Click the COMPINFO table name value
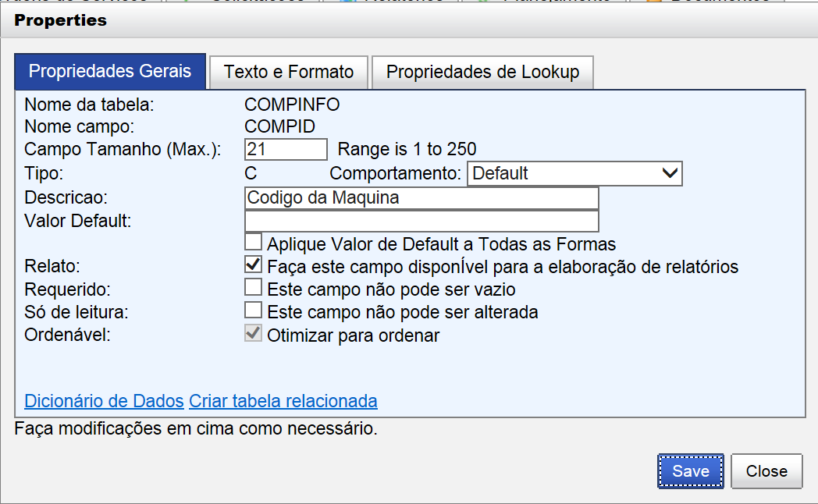Viewport: 818px width, 504px height. pos(292,105)
